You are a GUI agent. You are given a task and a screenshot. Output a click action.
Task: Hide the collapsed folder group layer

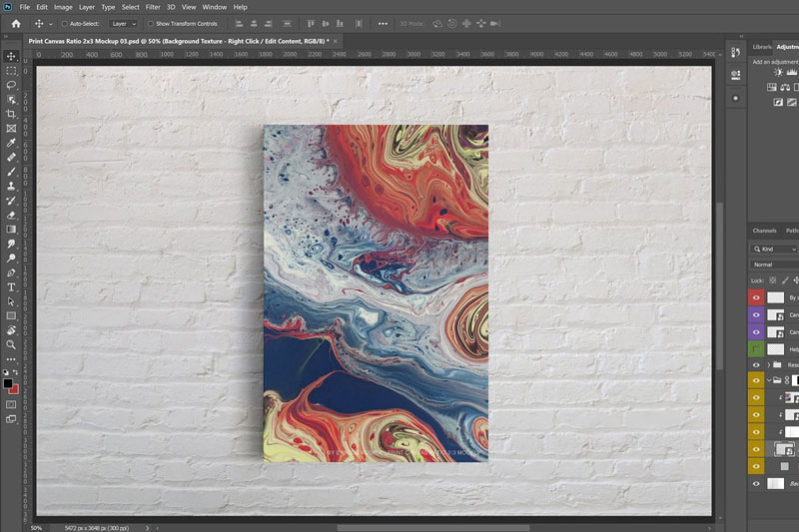(756, 365)
